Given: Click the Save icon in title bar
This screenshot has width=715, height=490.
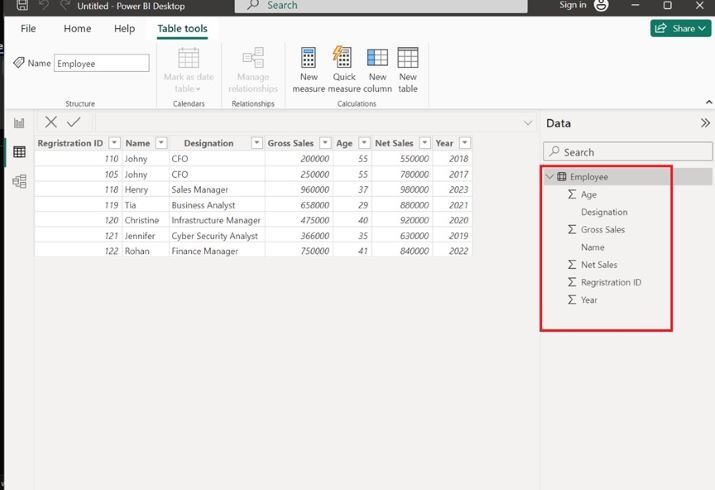Looking at the screenshot, I should [22, 5].
